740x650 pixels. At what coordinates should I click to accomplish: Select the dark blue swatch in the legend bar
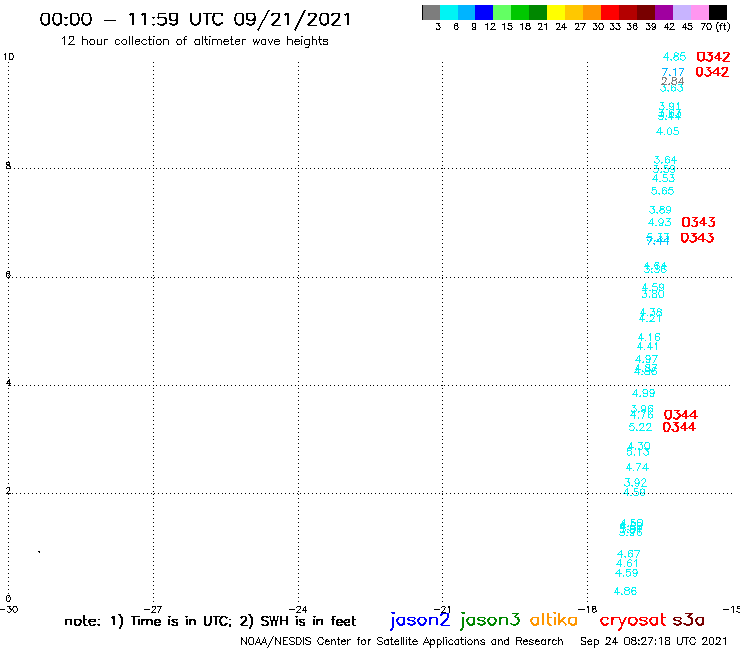(484, 12)
